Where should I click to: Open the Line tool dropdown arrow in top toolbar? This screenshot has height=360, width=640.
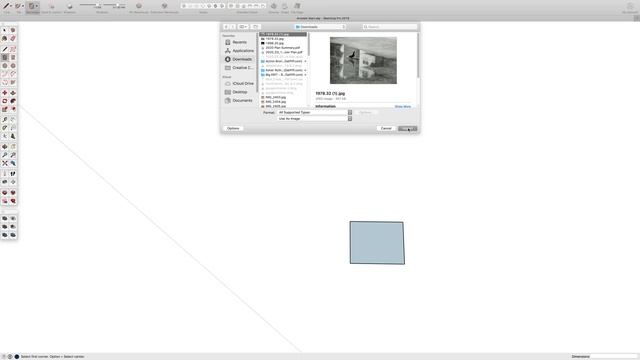click(x=11, y=6)
